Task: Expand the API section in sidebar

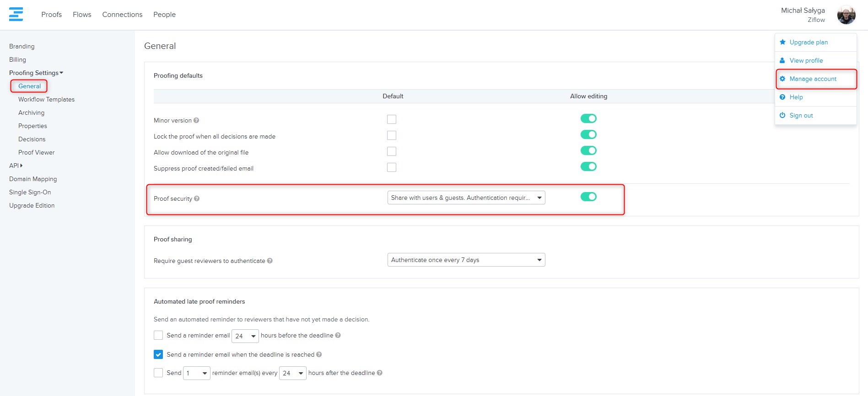Action: click(x=16, y=166)
